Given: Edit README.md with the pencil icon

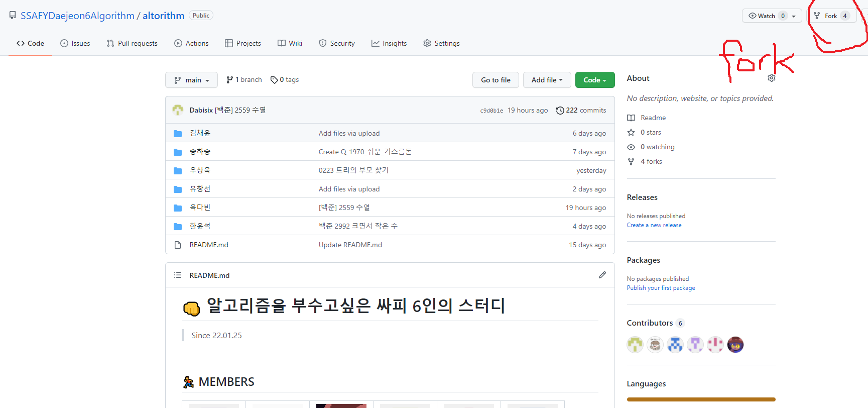Looking at the screenshot, I should (602, 275).
